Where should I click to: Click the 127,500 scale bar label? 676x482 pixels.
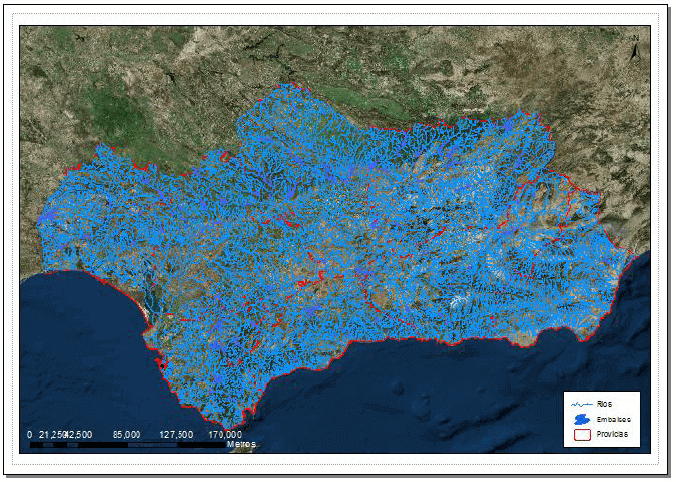coord(177,434)
